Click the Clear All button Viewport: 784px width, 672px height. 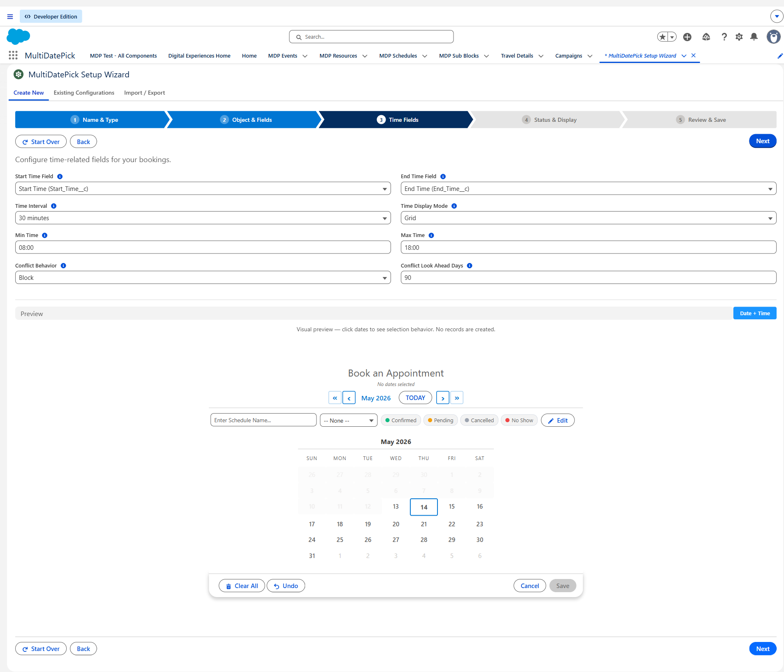(242, 586)
